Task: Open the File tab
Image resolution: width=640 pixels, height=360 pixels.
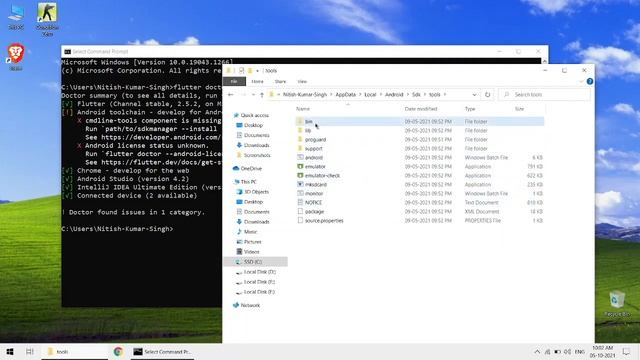Action: point(234,81)
